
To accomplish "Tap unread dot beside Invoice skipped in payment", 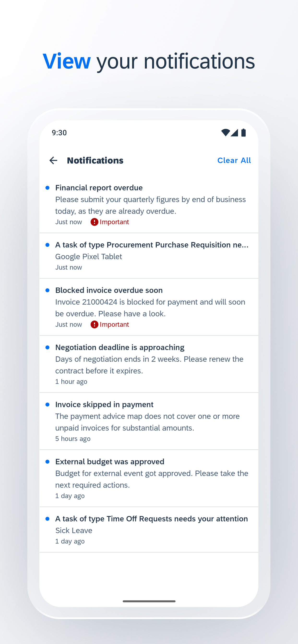I will (x=47, y=404).
